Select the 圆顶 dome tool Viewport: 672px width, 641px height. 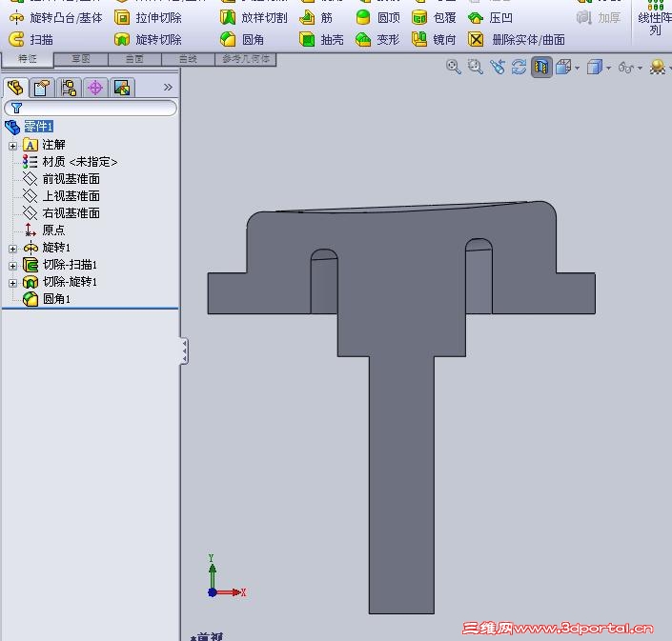pos(378,17)
